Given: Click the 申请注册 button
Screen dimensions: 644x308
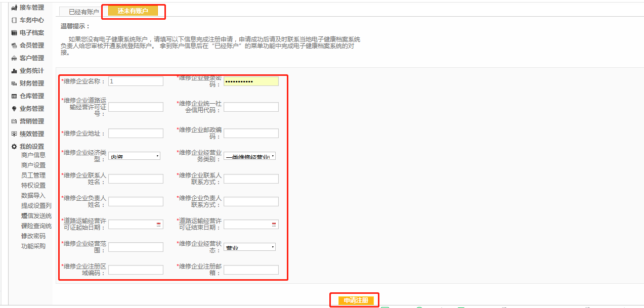Looking at the screenshot, I should click(x=356, y=300).
